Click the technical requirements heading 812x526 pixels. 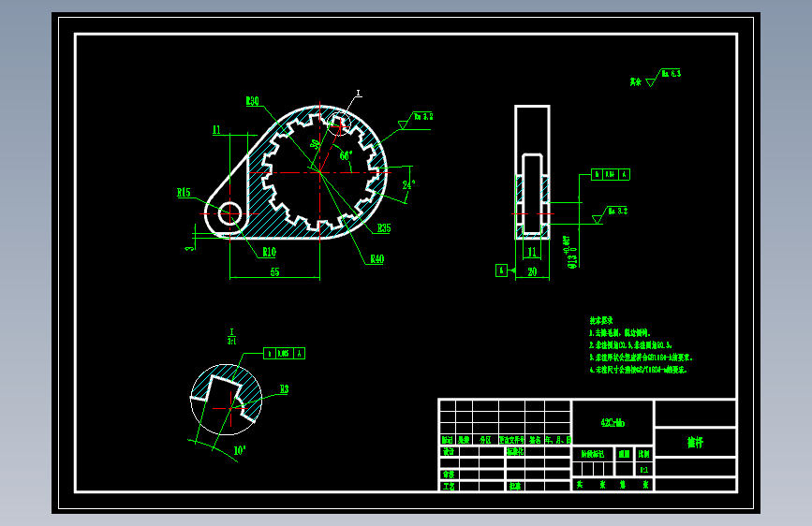click(600, 320)
